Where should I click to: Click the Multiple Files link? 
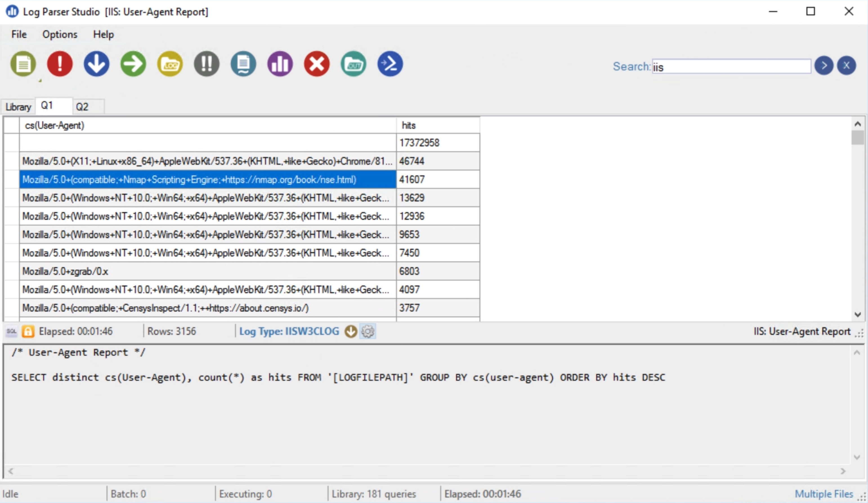(x=824, y=493)
